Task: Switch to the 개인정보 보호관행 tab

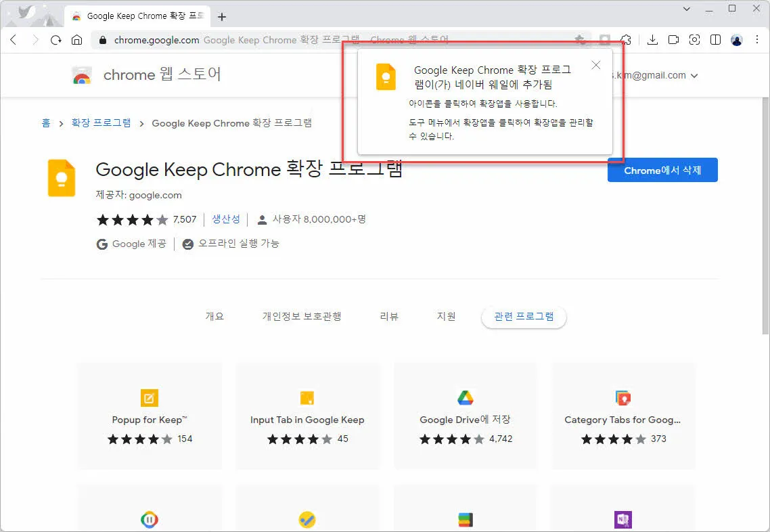Action: coord(302,316)
